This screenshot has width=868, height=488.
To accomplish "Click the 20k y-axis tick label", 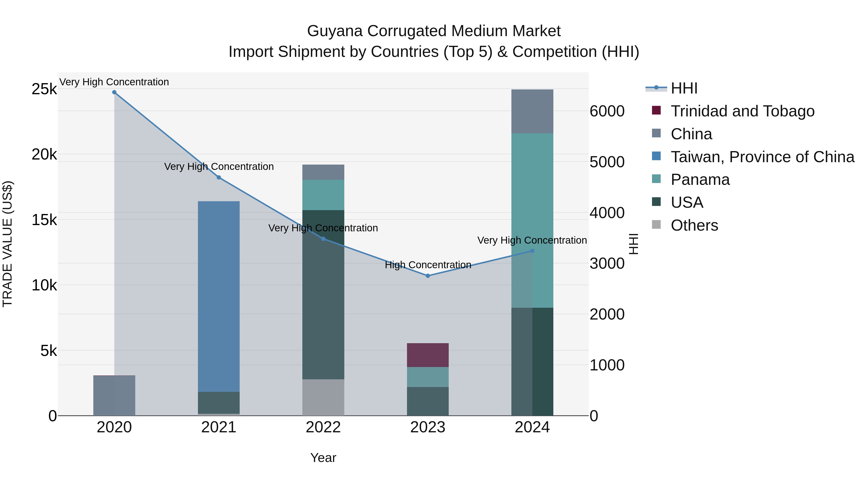I will point(44,154).
